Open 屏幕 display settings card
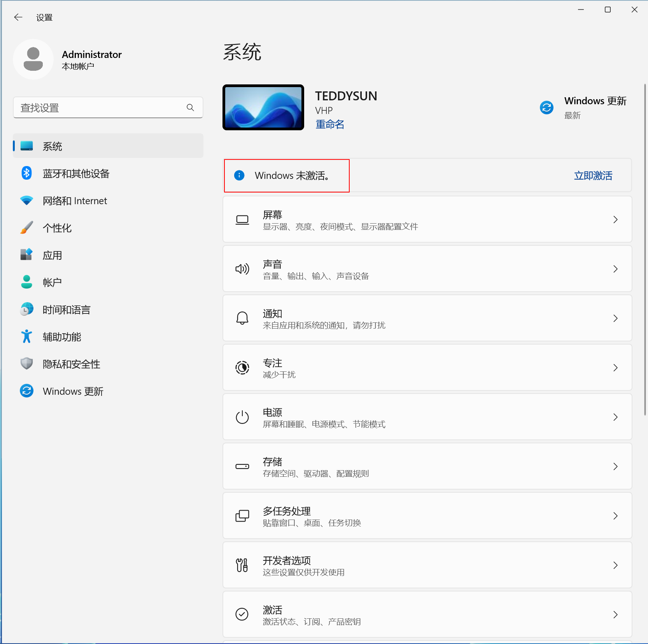648x644 pixels. coord(427,220)
